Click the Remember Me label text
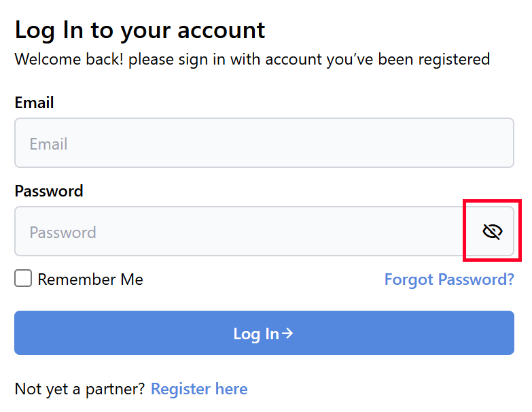The width and height of the screenshot is (532, 412). (90, 279)
